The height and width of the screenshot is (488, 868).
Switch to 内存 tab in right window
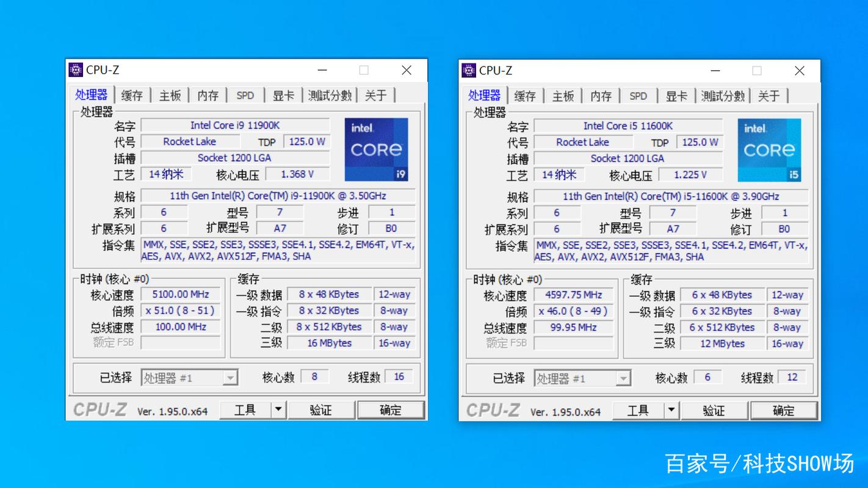(601, 96)
